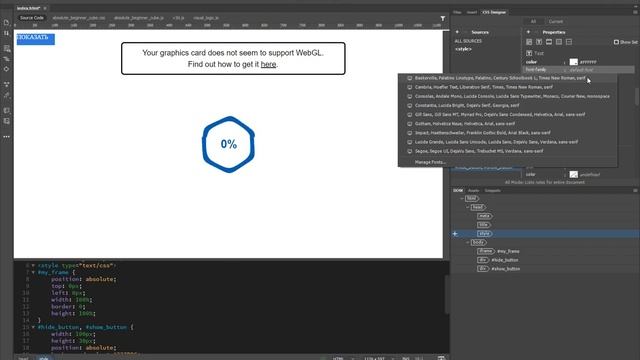Switch to the Assets tab
Screen dimensions: 640x360
(x=473, y=191)
